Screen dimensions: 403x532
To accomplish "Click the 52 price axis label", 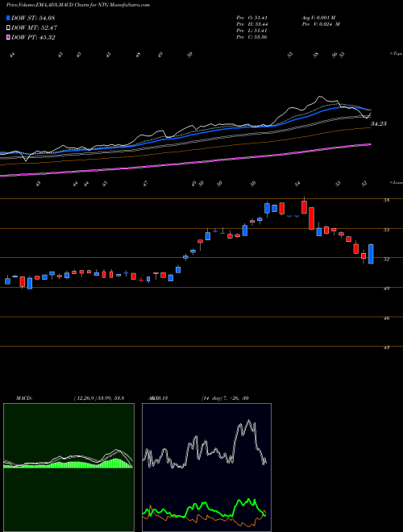I will tap(386, 259).
